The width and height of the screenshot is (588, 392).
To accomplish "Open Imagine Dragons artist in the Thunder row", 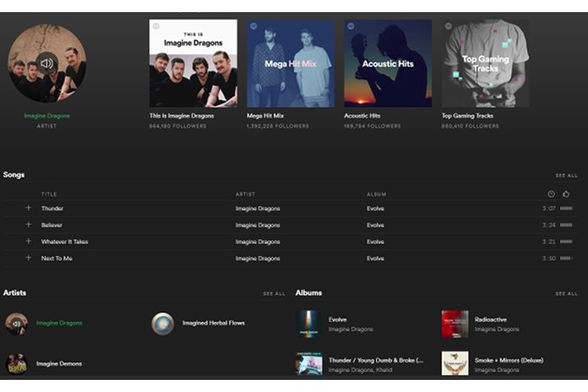I will point(258,209).
